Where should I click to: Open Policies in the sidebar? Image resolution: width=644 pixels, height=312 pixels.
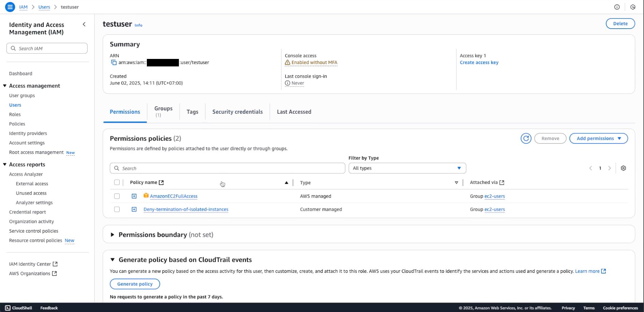[x=17, y=124]
